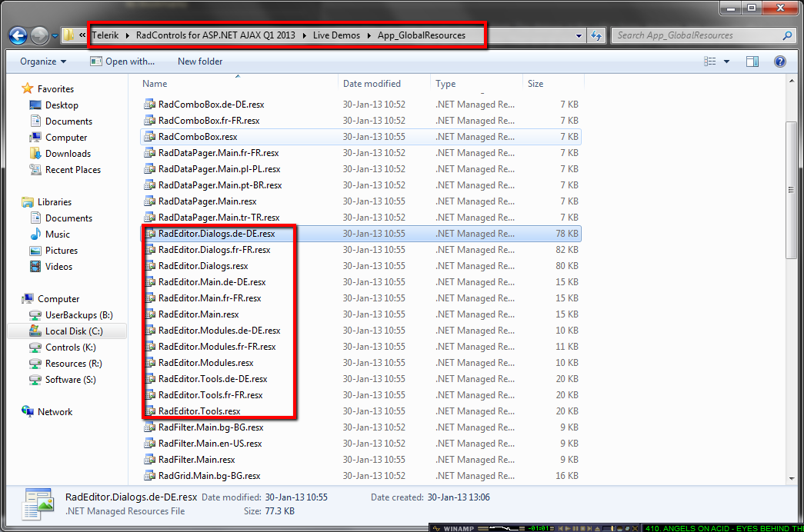This screenshot has height=532, width=804.
Task: Select RadDataPager.Main.pl-PL.resx file
Action: (x=361, y=169)
